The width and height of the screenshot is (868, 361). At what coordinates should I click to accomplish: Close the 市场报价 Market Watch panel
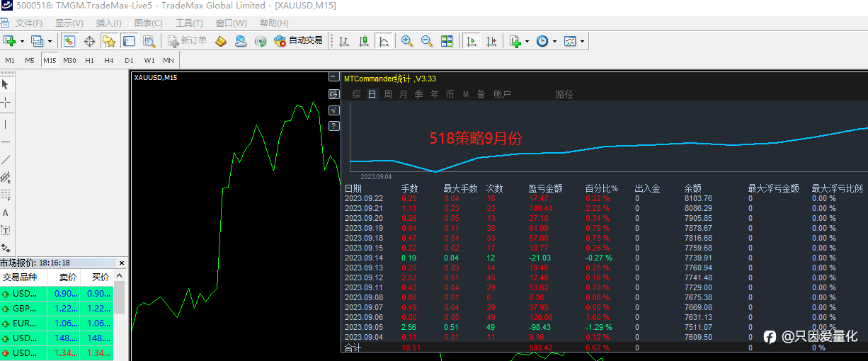coord(121,263)
